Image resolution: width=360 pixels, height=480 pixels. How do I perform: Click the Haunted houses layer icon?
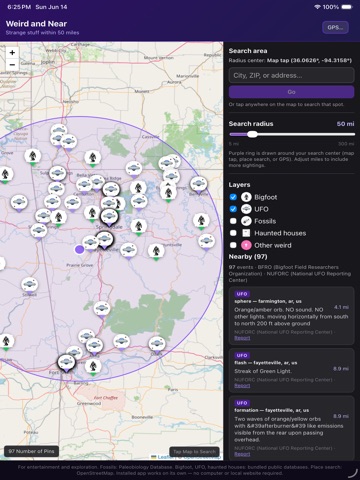point(246,233)
